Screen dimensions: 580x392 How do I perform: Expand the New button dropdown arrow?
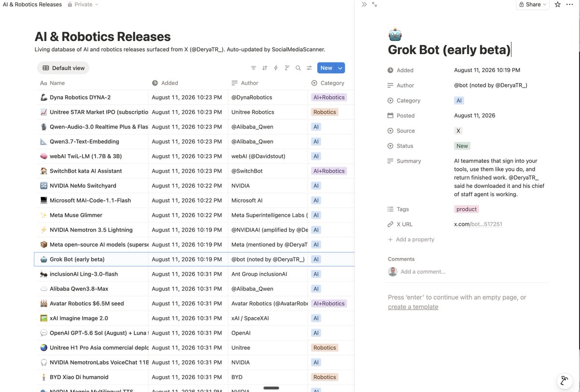(340, 68)
